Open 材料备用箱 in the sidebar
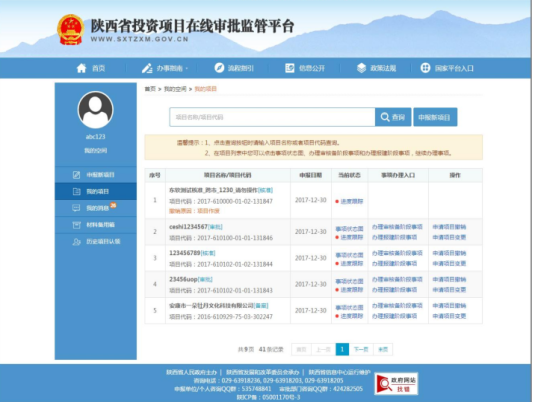533x403 pixels. tap(96, 225)
